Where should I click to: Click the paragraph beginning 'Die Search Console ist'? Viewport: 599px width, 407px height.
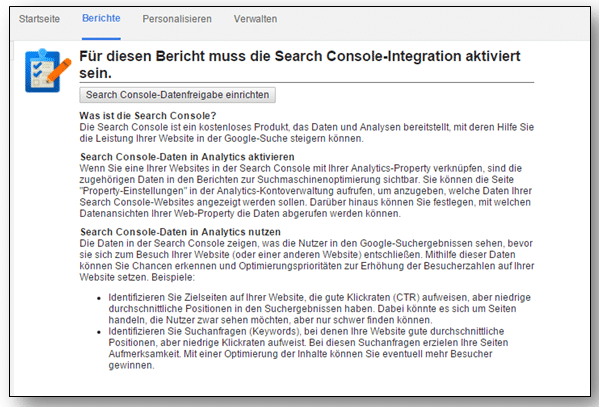coord(307,133)
